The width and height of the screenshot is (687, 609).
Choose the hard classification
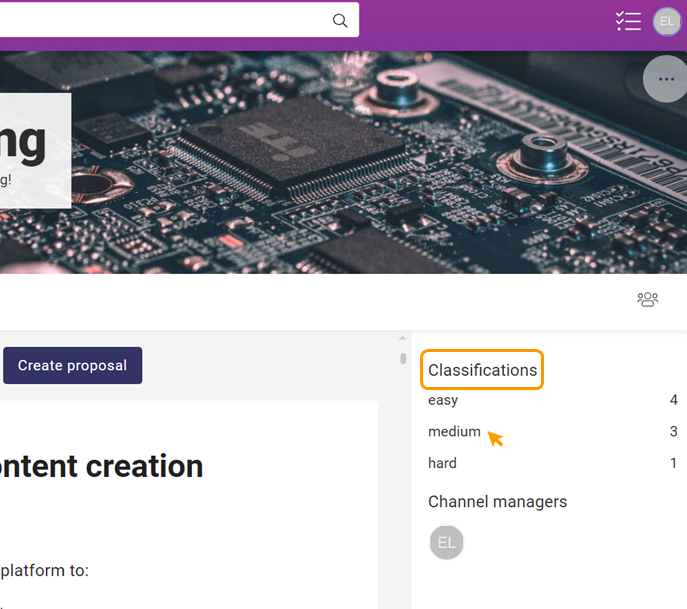442,463
